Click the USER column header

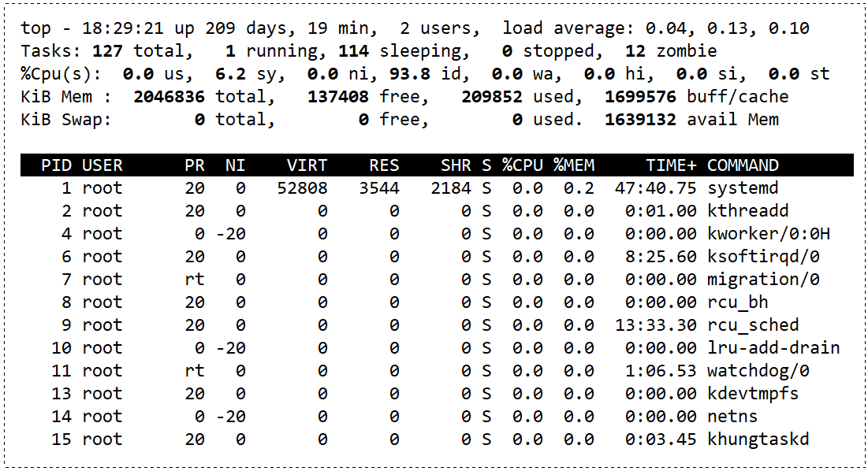102,165
